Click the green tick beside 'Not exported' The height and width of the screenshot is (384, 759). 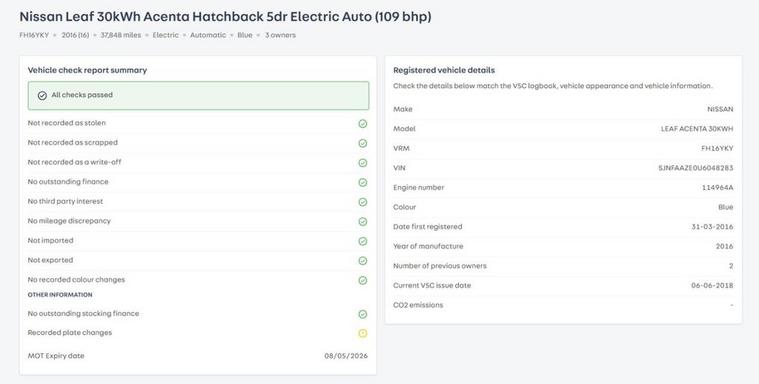(x=363, y=261)
